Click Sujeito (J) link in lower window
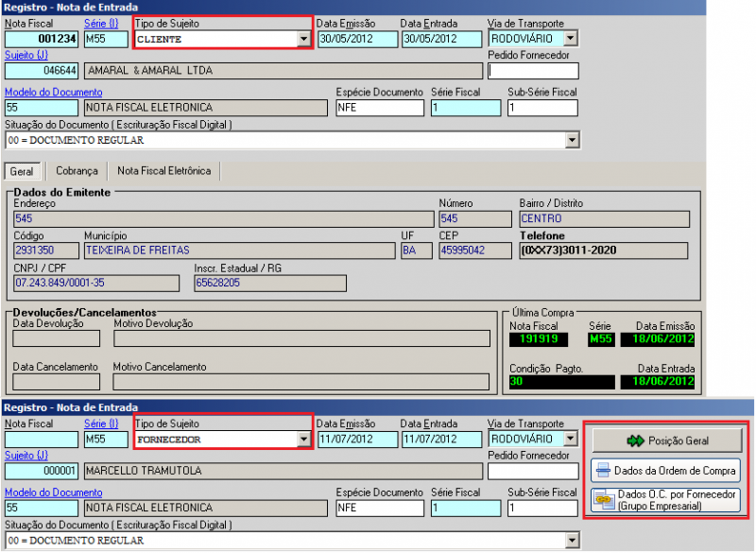The height and width of the screenshot is (553, 756). coord(26,455)
